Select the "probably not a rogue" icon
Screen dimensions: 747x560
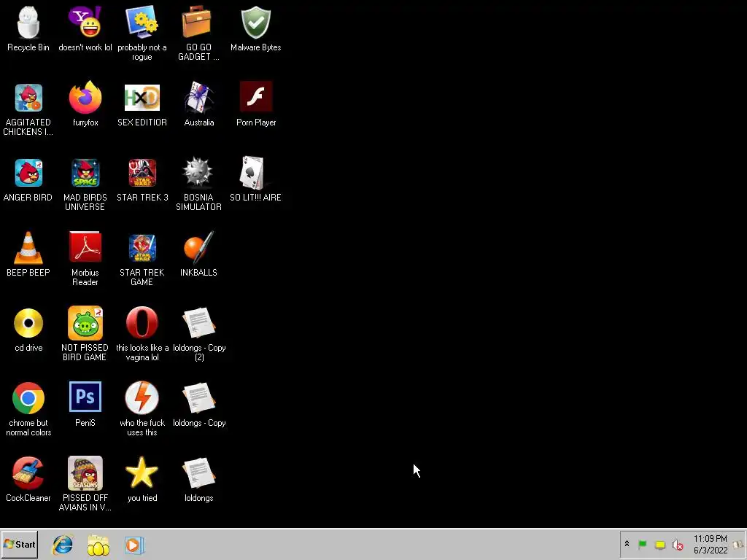142,22
